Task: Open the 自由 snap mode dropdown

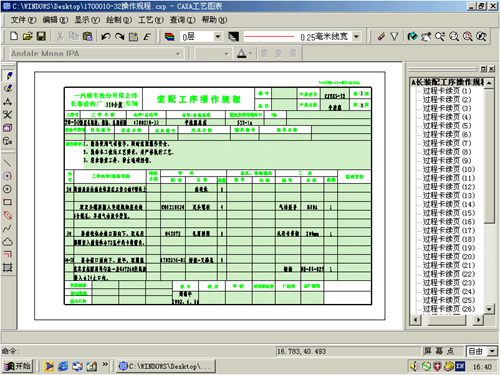Action: coord(492,351)
